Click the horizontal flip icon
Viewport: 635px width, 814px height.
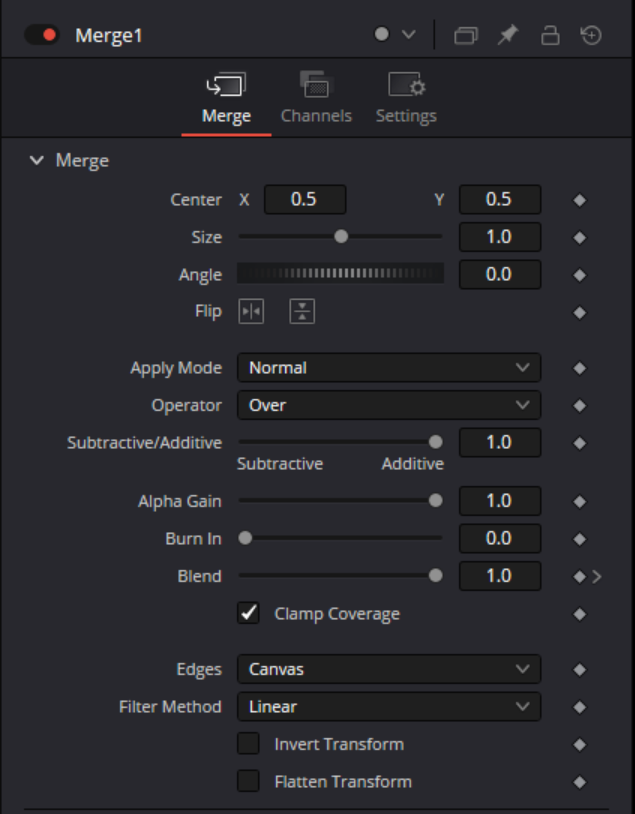coord(250,312)
